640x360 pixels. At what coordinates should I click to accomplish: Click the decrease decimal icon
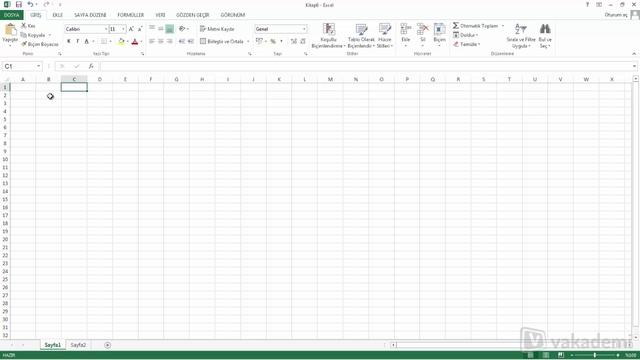tap(303, 41)
